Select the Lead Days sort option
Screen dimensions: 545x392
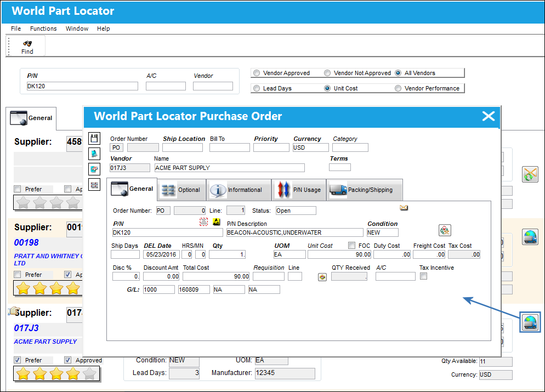pyautogui.click(x=257, y=88)
